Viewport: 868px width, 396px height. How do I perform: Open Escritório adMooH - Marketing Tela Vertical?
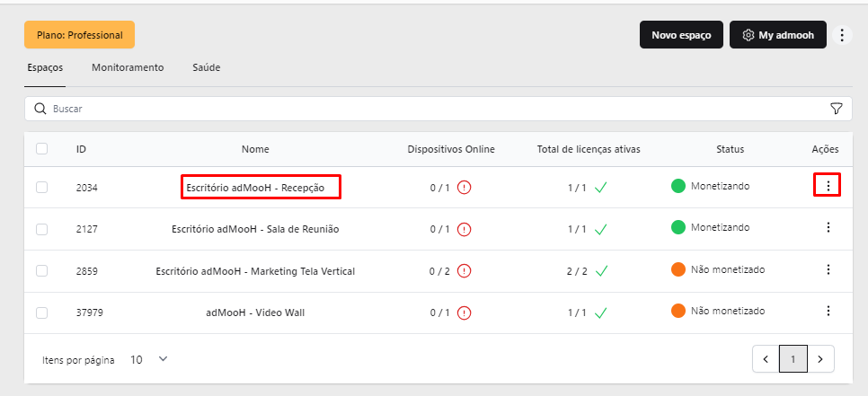click(255, 271)
